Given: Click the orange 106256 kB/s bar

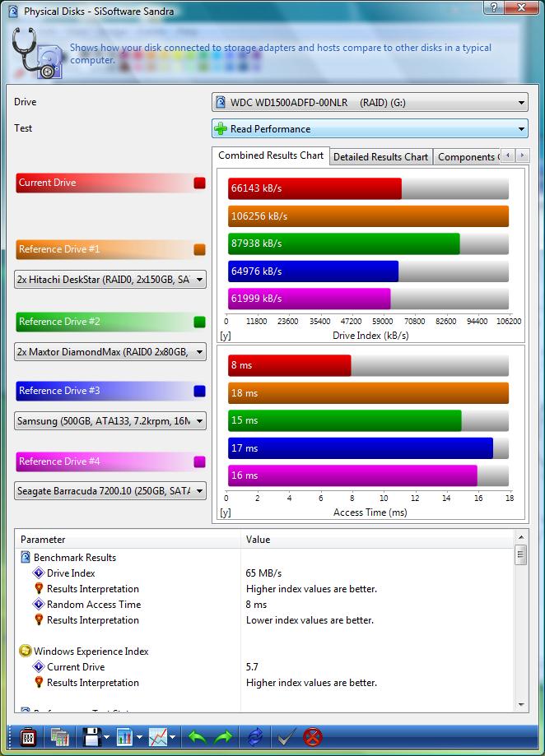Looking at the screenshot, I should pos(369,216).
